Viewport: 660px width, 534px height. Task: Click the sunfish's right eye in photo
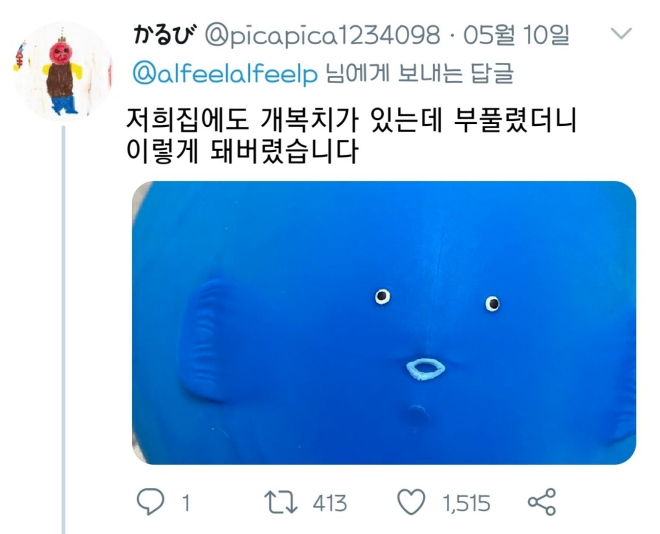click(492, 303)
